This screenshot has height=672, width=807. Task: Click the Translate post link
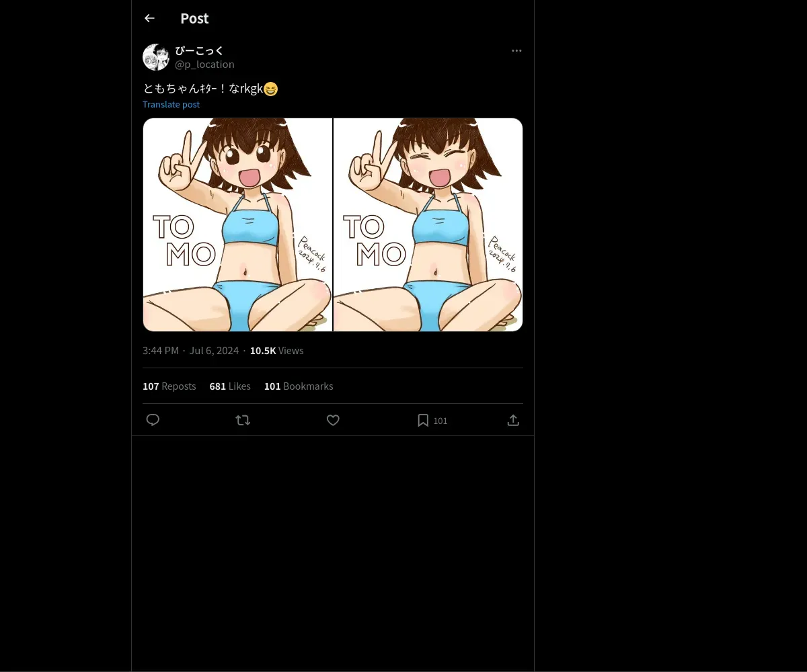[x=171, y=104]
